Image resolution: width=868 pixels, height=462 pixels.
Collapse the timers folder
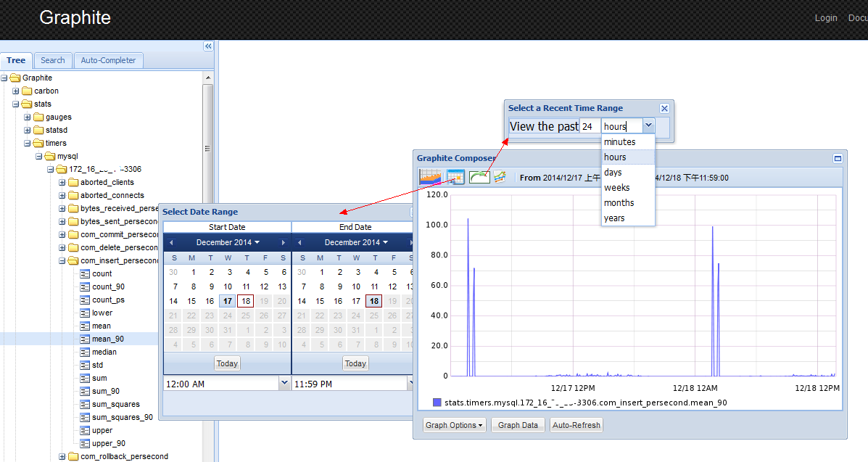(27, 143)
